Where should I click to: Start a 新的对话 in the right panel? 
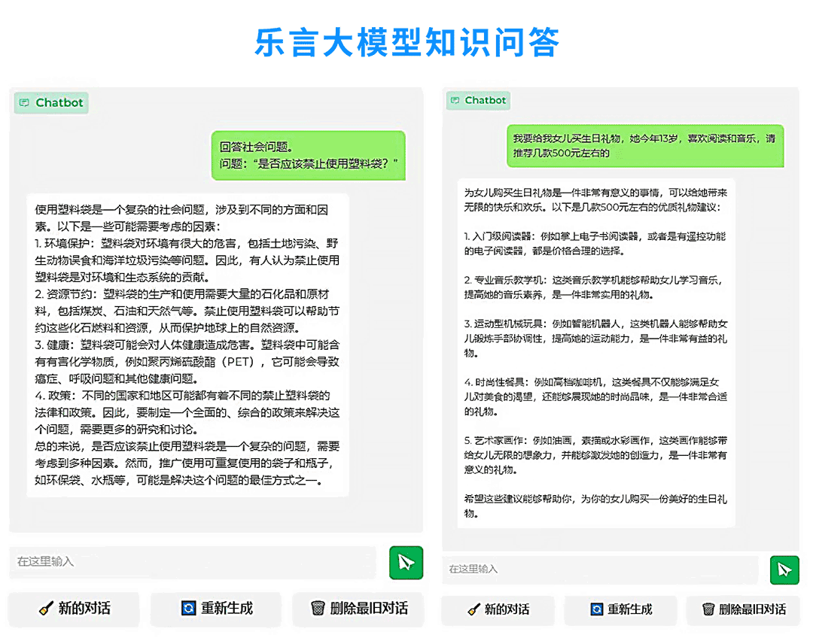(x=498, y=609)
